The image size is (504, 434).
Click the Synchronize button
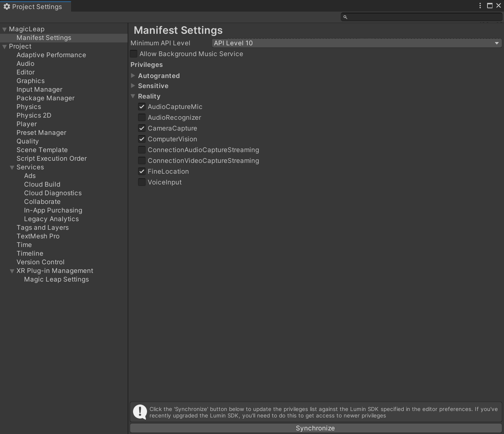coord(316,428)
